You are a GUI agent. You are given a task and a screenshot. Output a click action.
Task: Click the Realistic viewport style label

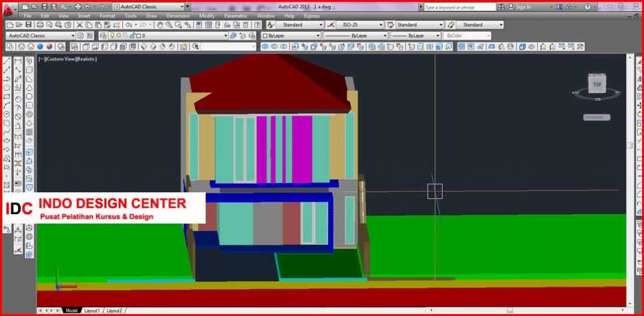tap(86, 59)
